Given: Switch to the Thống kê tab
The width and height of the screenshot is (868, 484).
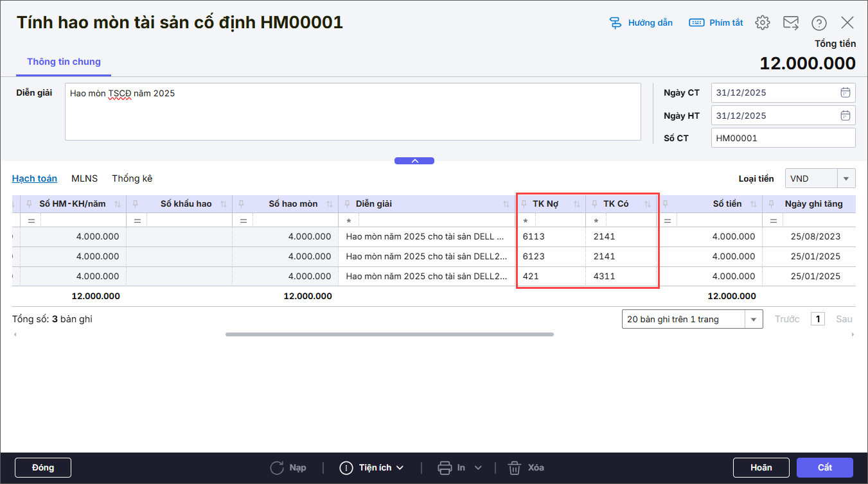Looking at the screenshot, I should coord(132,178).
